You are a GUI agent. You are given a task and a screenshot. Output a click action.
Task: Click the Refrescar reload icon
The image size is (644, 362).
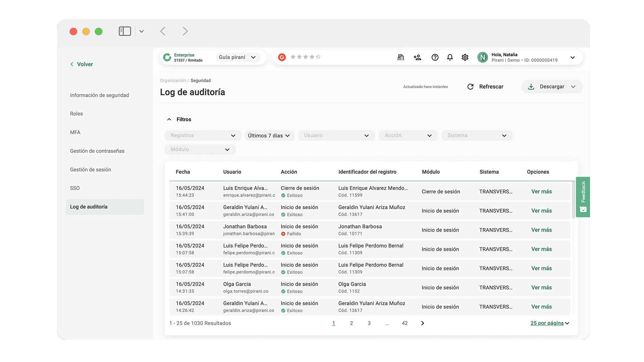[470, 87]
